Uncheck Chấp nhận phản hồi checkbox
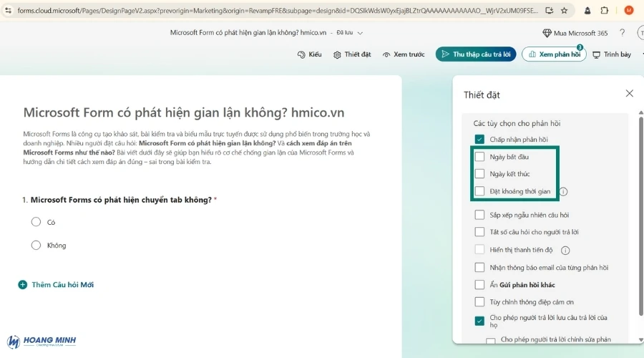The height and width of the screenshot is (358, 644). click(x=479, y=140)
